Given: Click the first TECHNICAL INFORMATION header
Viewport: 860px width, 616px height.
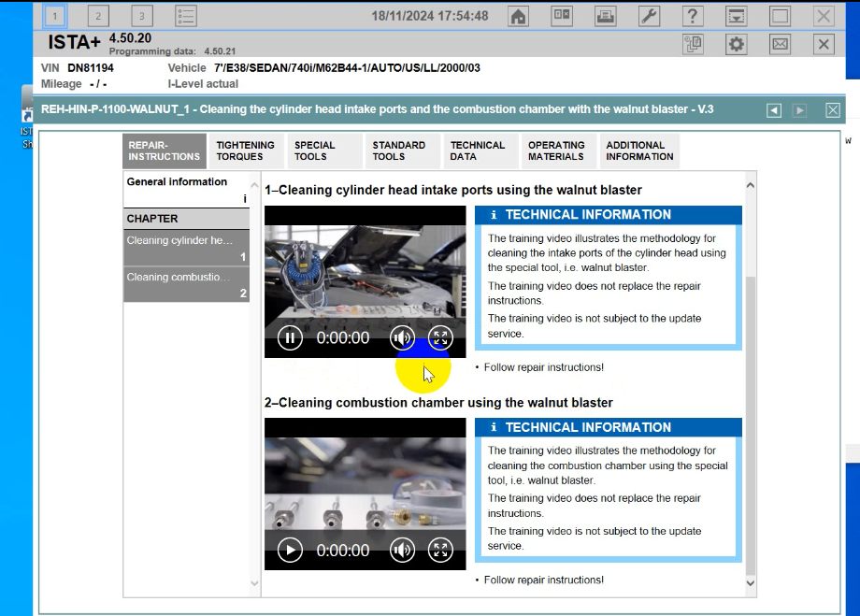Looking at the screenshot, I should click(609, 215).
